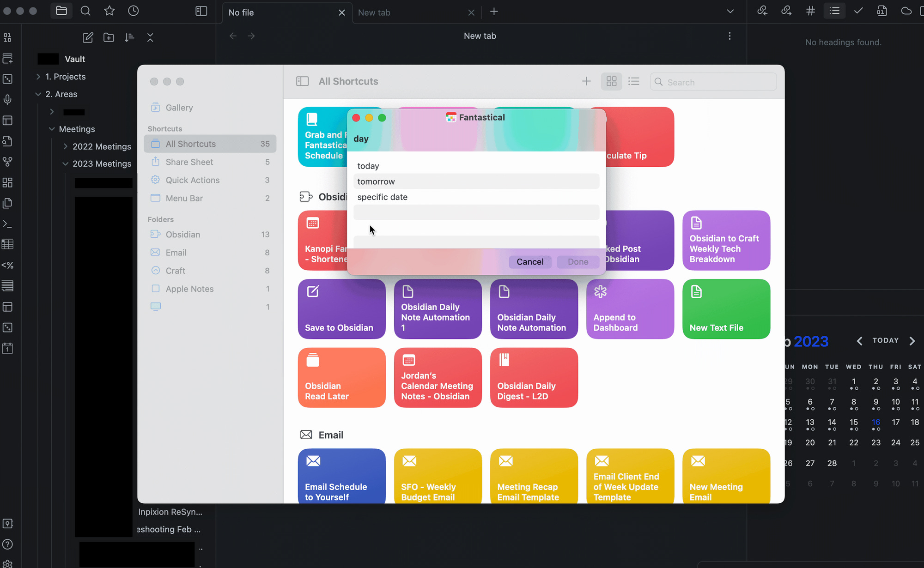Viewport: 924px width, 568px height.
Task: Expand the 1. Projects folder
Action: [x=38, y=77]
